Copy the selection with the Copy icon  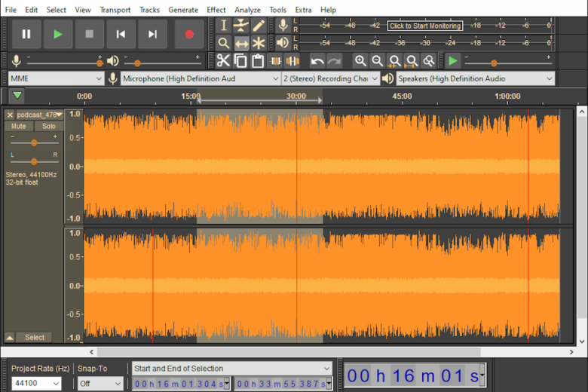pos(240,61)
